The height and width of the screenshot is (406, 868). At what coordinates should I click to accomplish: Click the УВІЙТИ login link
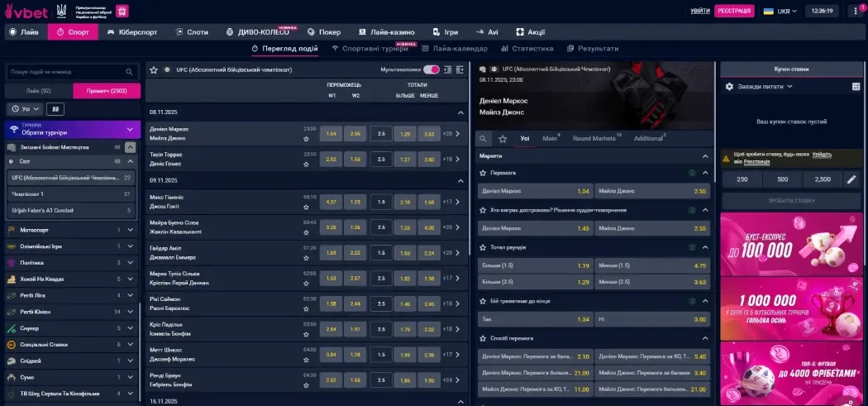(699, 11)
